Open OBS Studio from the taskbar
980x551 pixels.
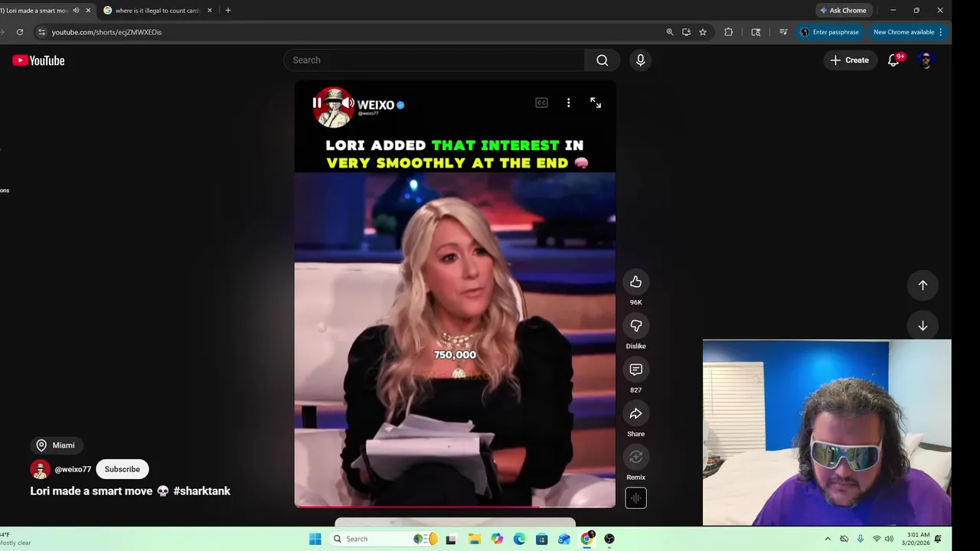(609, 539)
